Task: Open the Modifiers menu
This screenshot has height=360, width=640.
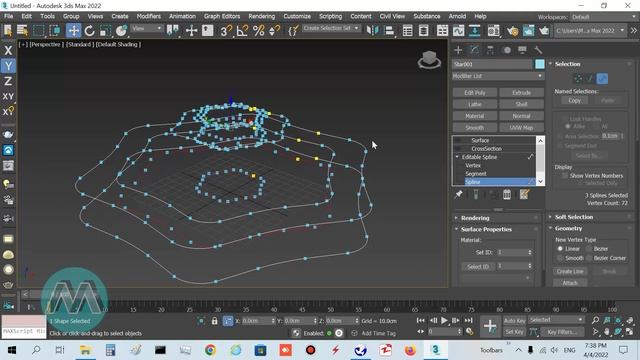Action: coord(149,16)
